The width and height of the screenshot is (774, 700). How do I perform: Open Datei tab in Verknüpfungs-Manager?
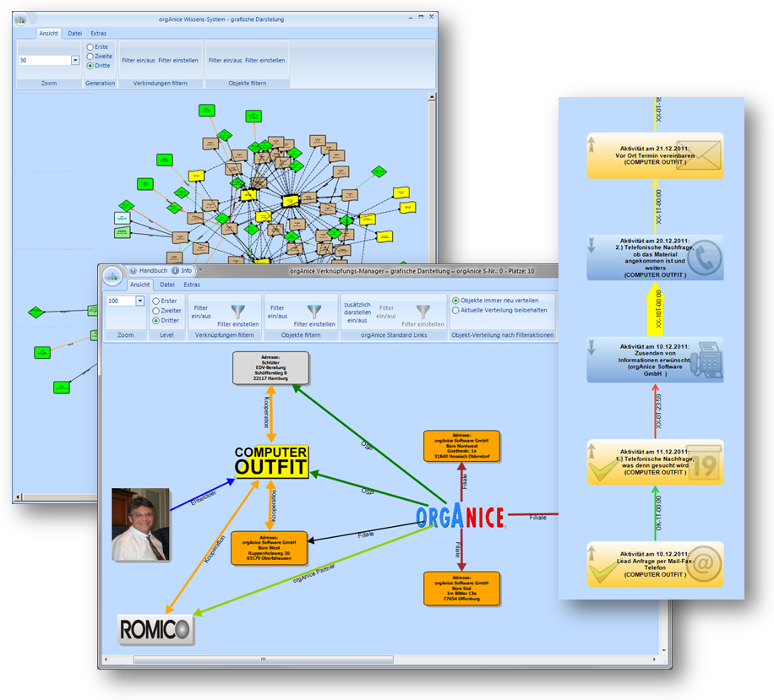click(167, 285)
